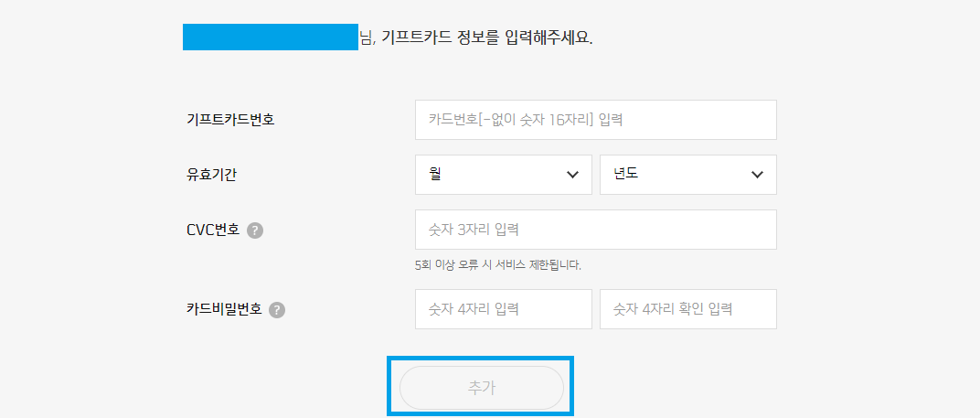Show help for 카드비밀번호 question icon
The height and width of the screenshot is (418, 980).
(x=277, y=310)
